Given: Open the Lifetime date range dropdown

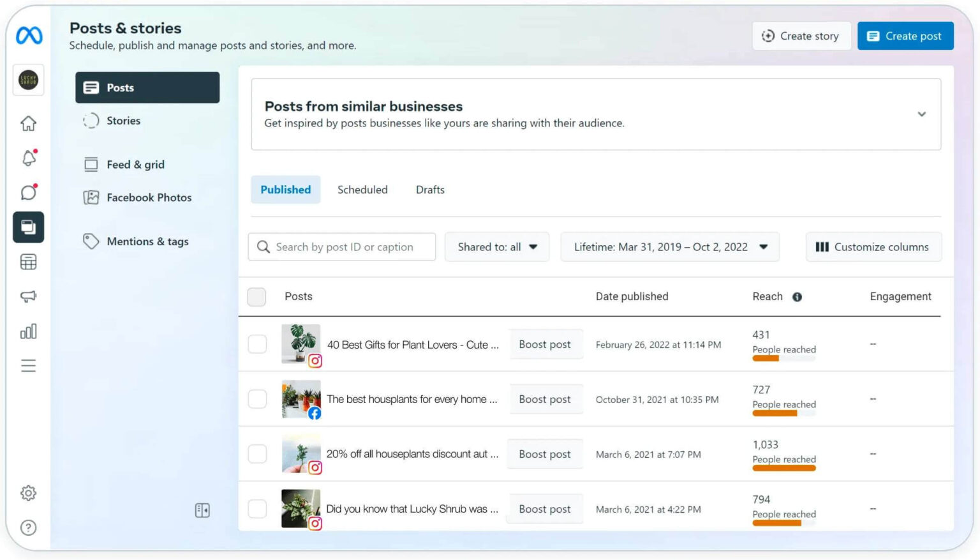Looking at the screenshot, I should (x=669, y=246).
